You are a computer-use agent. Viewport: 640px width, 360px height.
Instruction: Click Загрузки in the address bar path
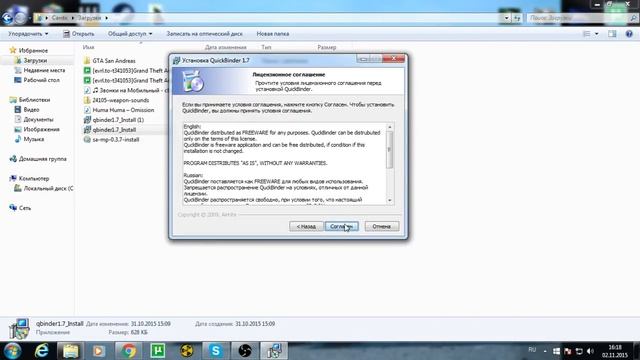(x=89, y=18)
